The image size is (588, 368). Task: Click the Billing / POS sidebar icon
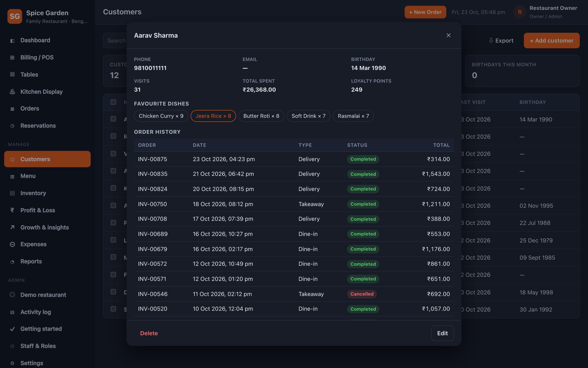click(x=12, y=58)
